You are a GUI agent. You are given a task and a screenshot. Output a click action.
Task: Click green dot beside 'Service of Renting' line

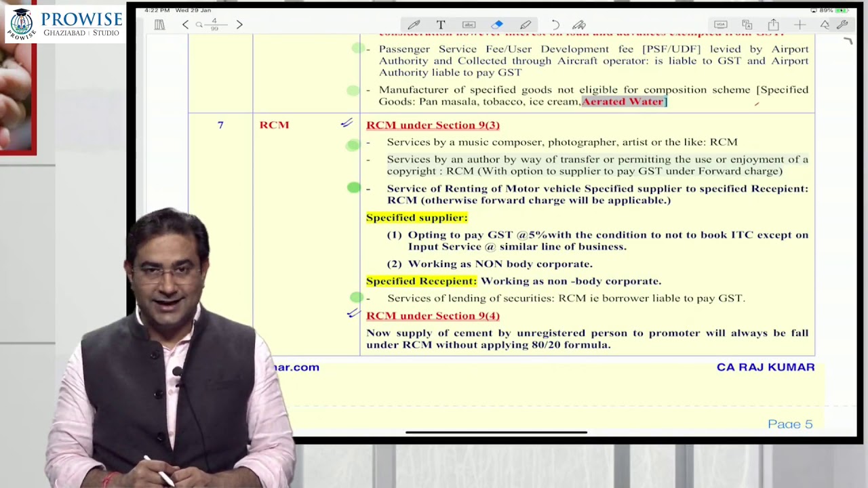coord(354,188)
